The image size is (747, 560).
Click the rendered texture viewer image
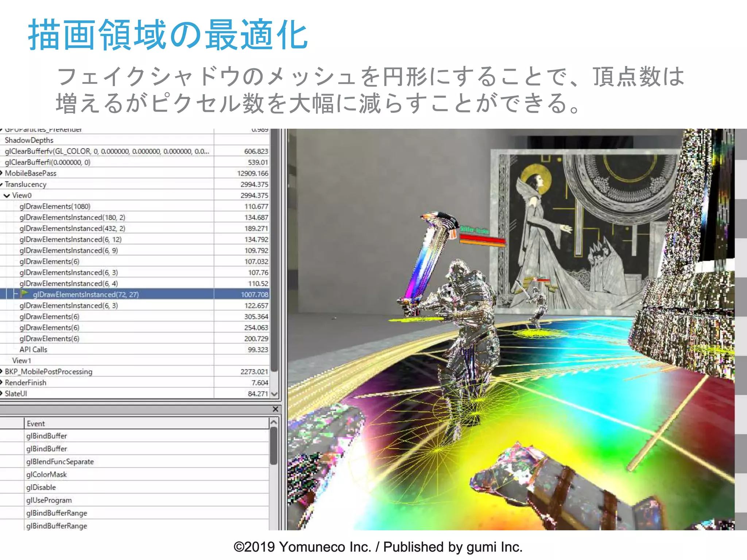point(511,329)
